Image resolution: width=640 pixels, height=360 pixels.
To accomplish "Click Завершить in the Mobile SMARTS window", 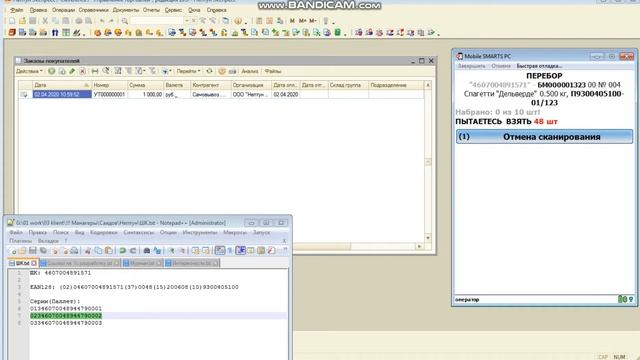I will coord(471,66).
